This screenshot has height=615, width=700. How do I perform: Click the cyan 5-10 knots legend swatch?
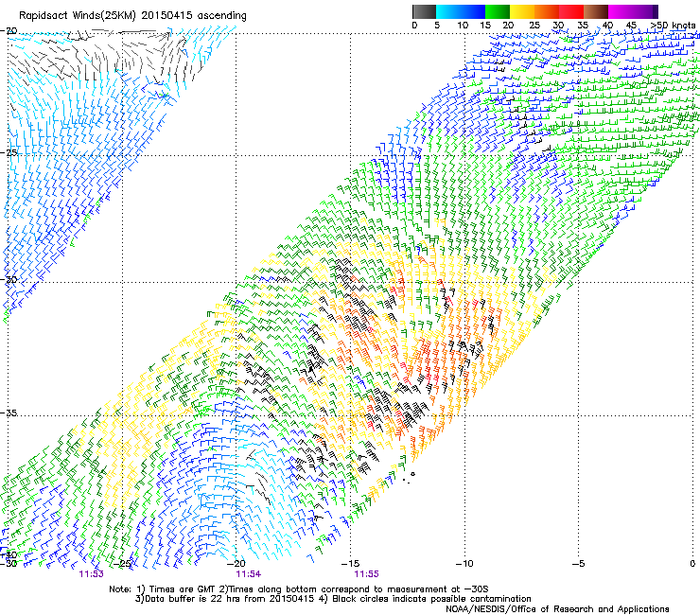pyautogui.click(x=448, y=11)
